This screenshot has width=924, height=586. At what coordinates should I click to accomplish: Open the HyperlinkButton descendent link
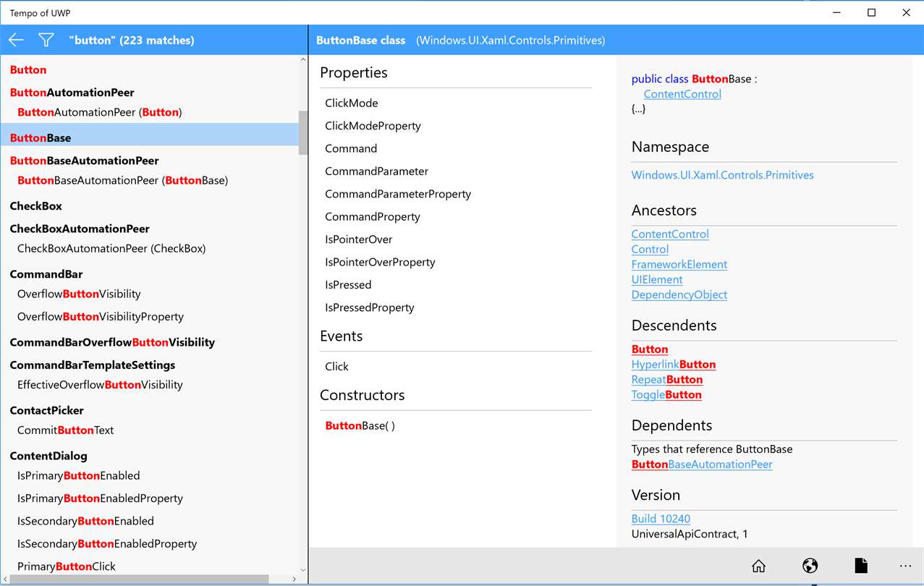click(673, 365)
